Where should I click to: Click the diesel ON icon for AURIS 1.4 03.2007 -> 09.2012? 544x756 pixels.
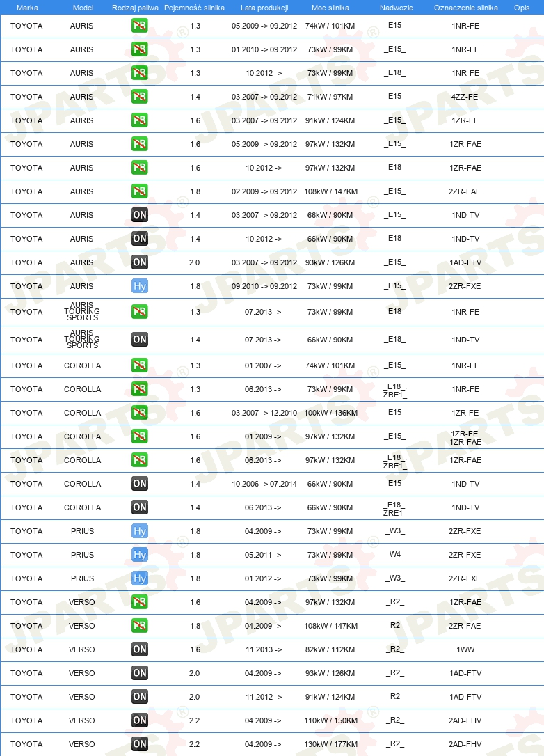pyautogui.click(x=139, y=214)
